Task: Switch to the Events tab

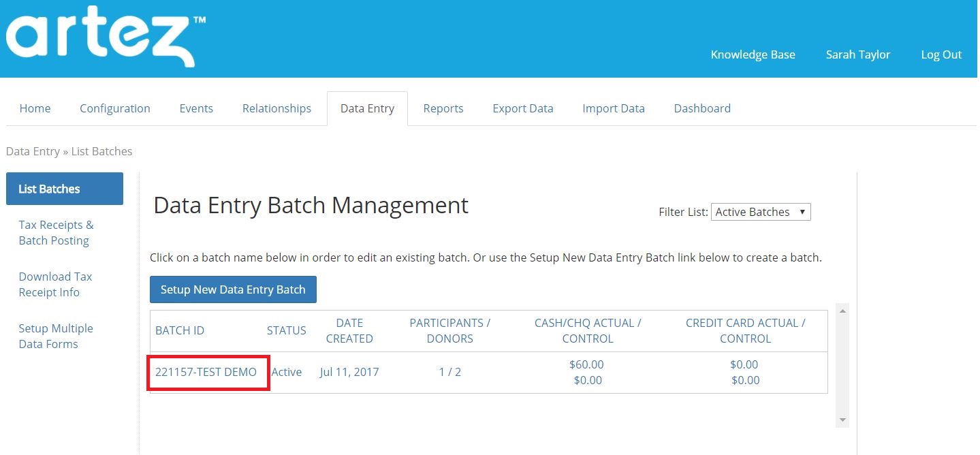Action: click(x=196, y=108)
